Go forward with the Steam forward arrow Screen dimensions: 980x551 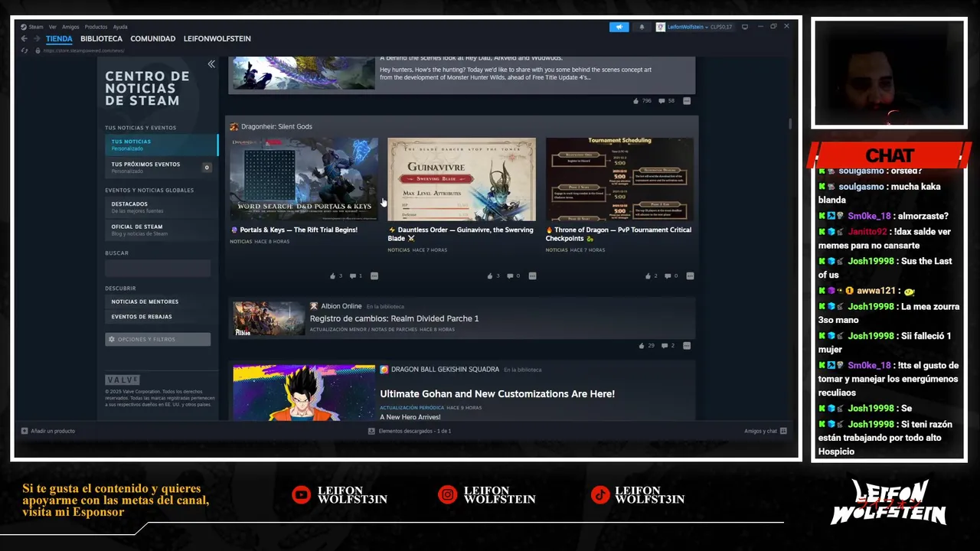coord(36,39)
